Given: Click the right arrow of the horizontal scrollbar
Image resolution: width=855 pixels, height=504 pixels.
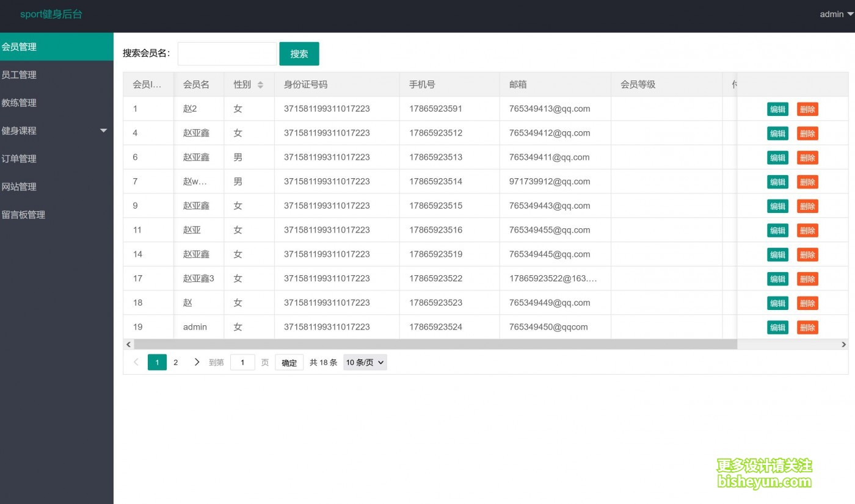Looking at the screenshot, I should (x=843, y=344).
